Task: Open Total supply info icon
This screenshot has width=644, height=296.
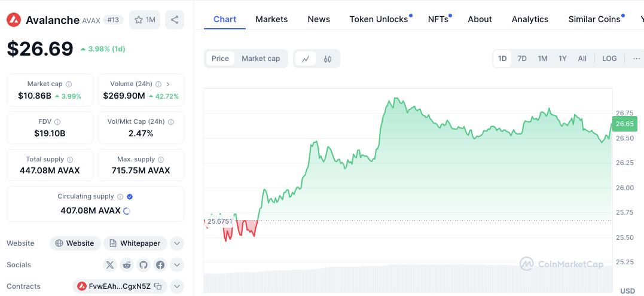Action: pyautogui.click(x=70, y=159)
